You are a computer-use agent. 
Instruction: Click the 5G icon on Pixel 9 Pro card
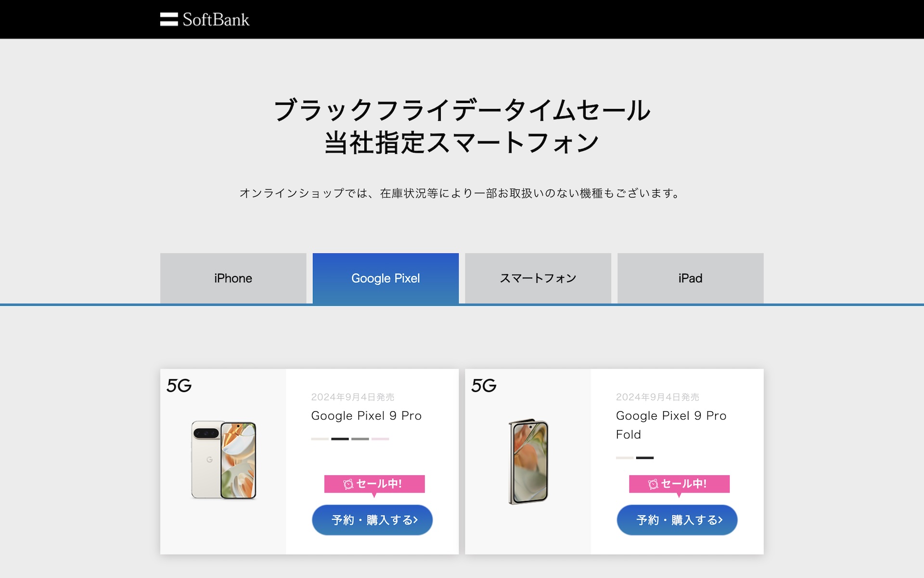pos(179,385)
